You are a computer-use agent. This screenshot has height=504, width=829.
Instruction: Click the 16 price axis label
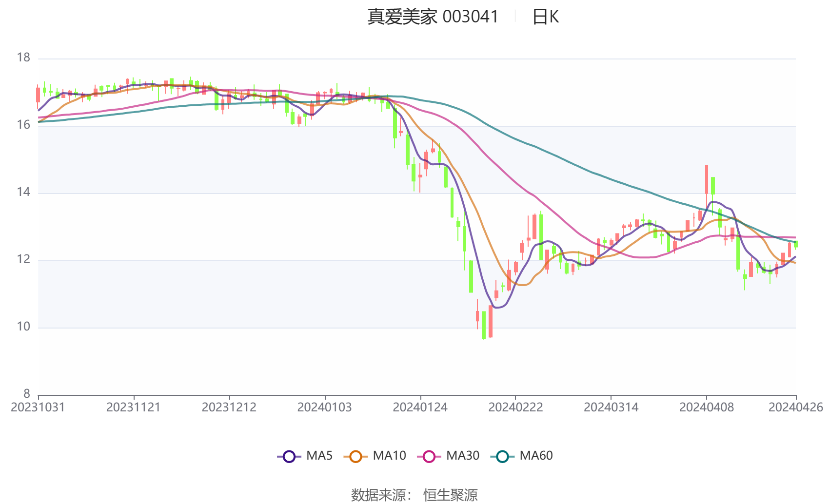23,125
